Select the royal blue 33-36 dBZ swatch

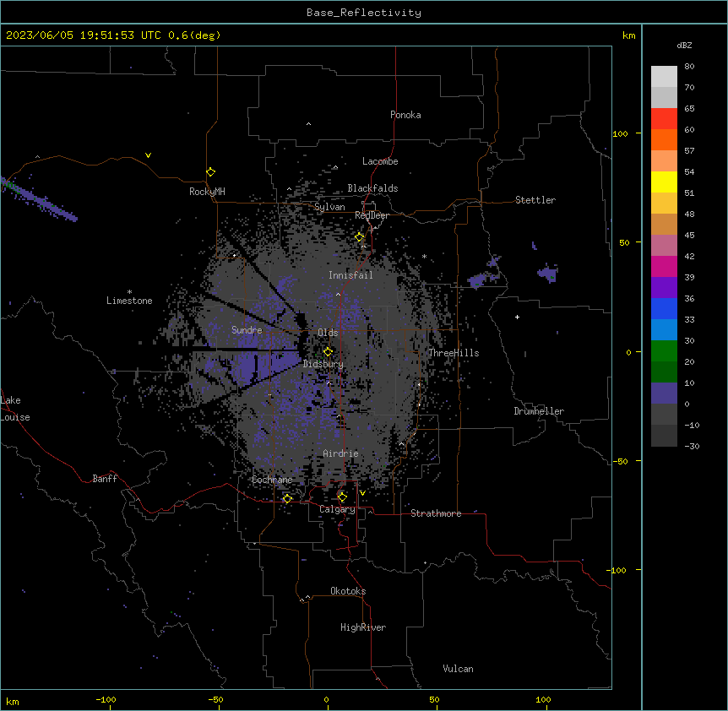click(x=664, y=308)
